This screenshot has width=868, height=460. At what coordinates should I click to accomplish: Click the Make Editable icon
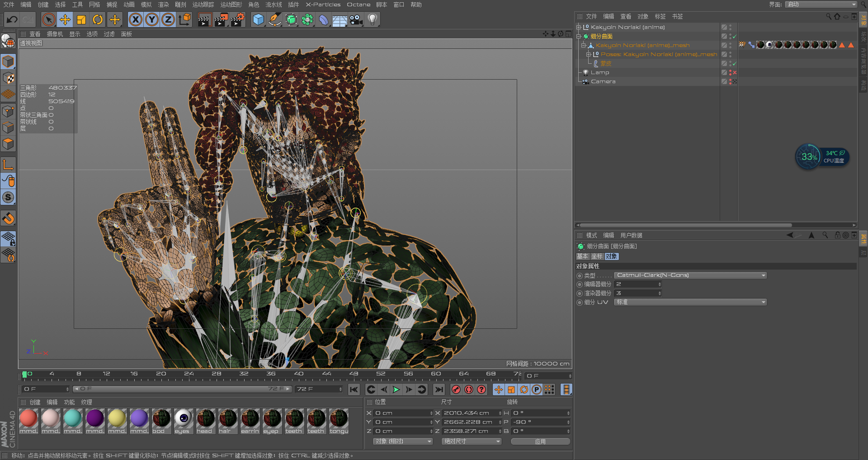[8, 41]
